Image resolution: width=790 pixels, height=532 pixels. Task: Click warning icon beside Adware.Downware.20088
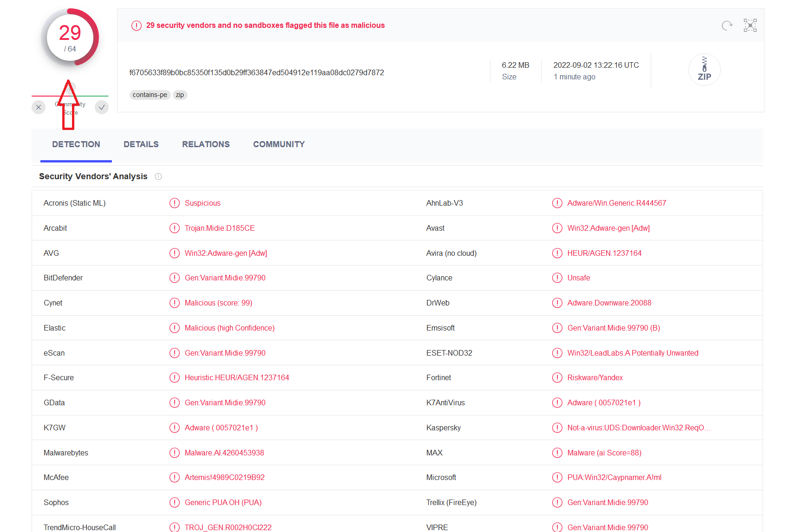[x=557, y=303]
